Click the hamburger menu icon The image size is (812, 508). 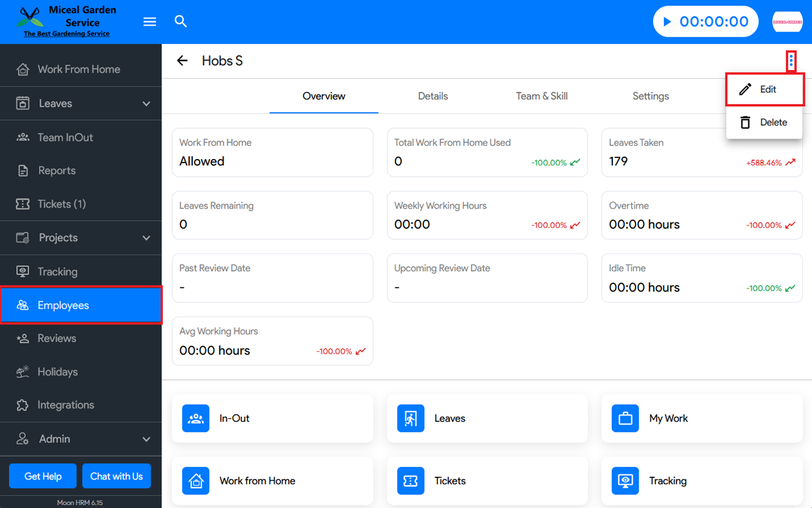149,21
